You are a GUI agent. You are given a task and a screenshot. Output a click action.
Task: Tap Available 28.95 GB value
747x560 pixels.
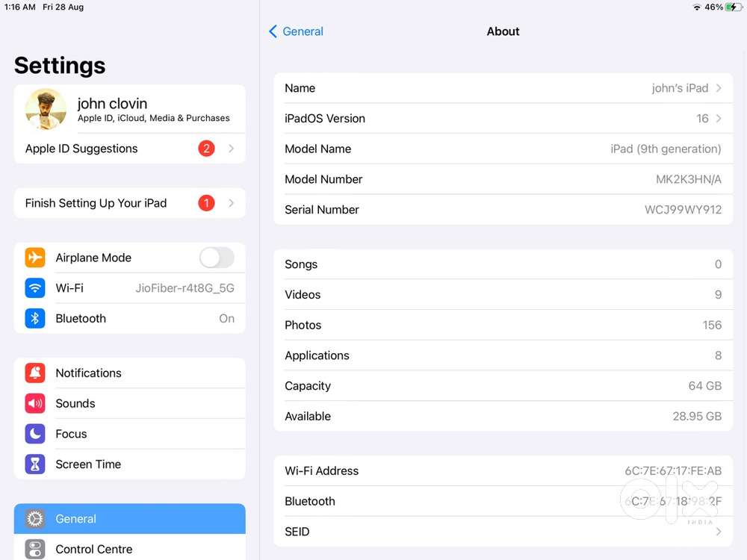click(x=697, y=417)
